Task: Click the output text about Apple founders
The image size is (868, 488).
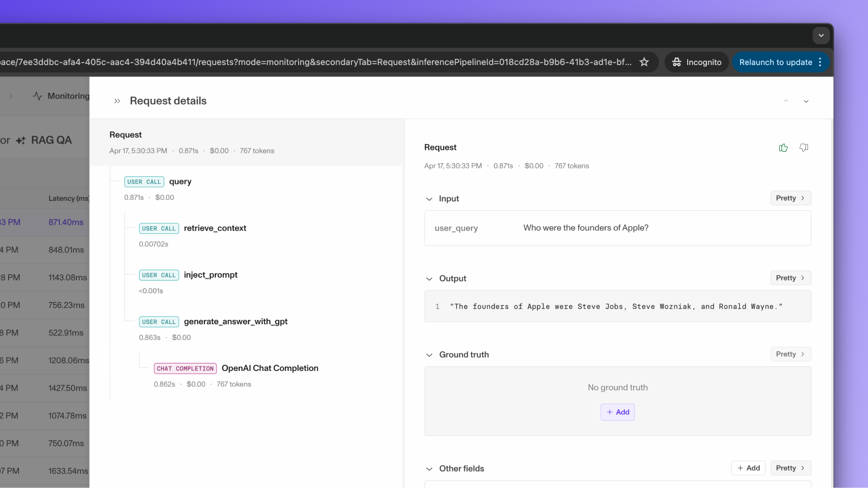Action: 616,306
